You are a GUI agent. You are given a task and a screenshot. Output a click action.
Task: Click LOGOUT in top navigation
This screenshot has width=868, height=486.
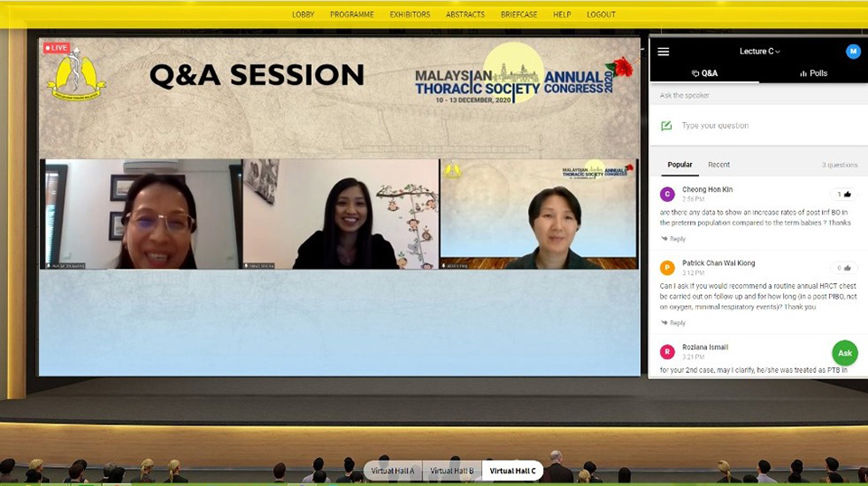click(x=600, y=14)
